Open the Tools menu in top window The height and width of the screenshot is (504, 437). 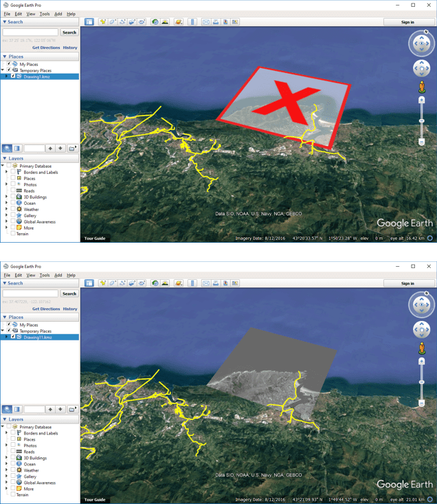[45, 14]
